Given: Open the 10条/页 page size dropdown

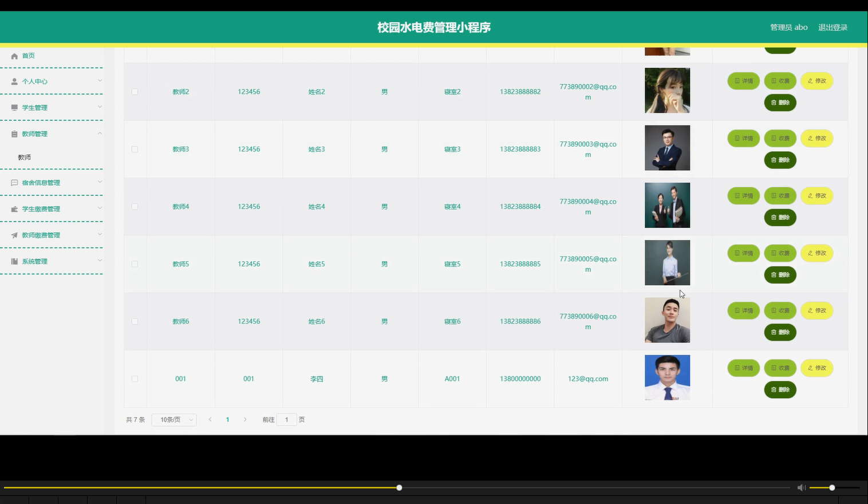Looking at the screenshot, I should (x=174, y=420).
